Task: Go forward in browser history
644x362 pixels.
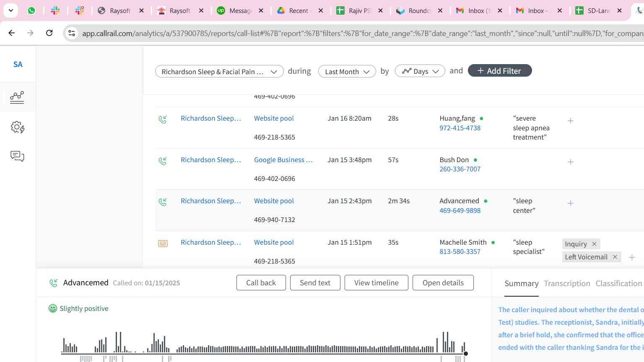Action: point(30,33)
